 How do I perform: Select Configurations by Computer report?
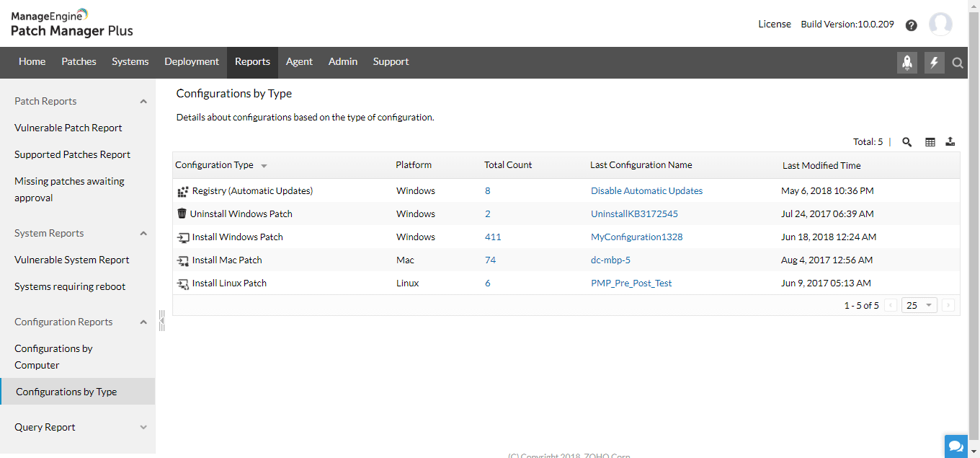pyautogui.click(x=53, y=357)
